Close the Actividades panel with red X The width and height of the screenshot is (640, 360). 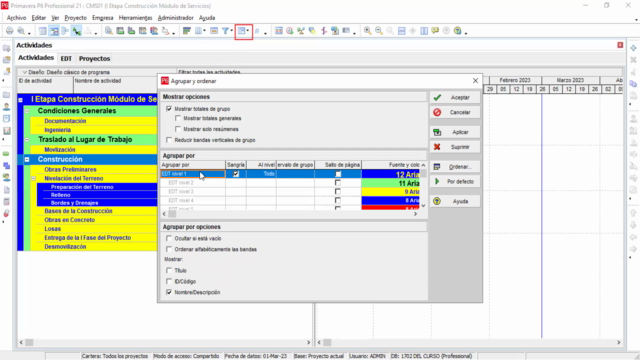620,45
